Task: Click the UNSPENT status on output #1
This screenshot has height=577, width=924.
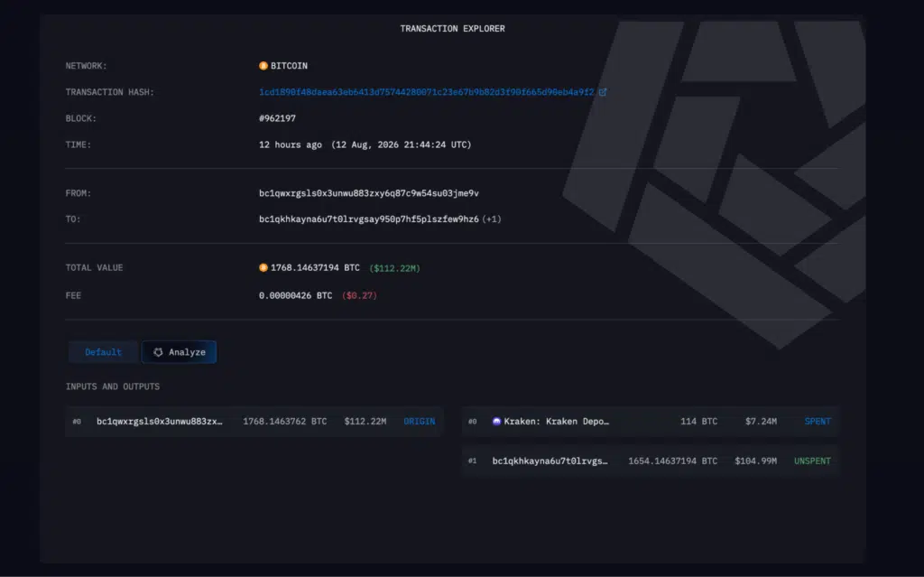Action: 813,461
